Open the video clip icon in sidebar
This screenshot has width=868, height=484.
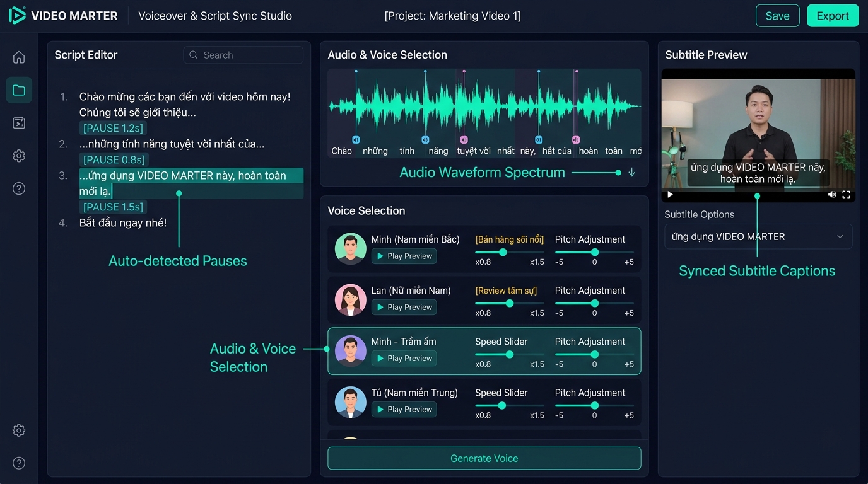19,123
